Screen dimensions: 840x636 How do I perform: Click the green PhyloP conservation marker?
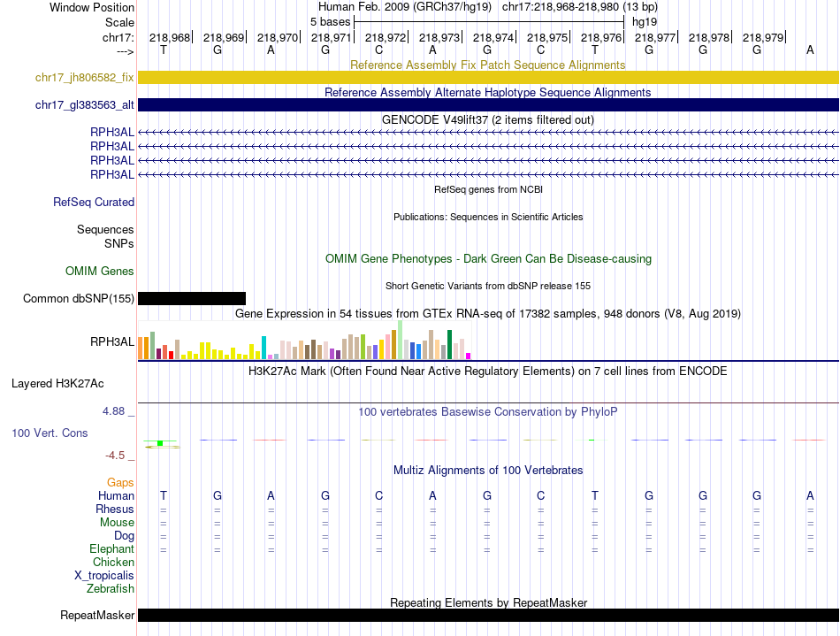[160, 443]
